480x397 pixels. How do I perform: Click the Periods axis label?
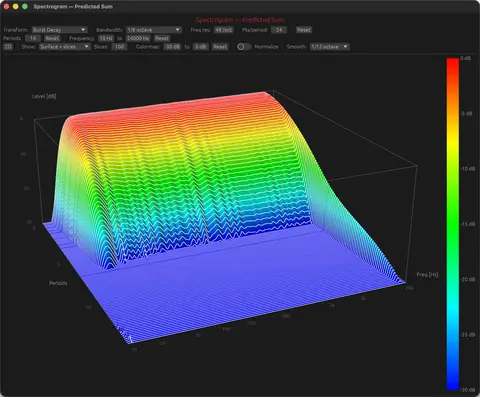58,283
